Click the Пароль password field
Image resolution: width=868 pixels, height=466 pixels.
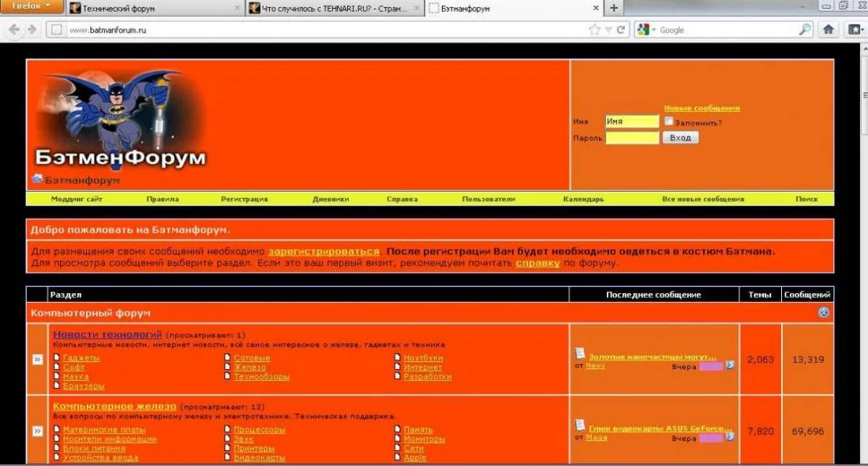tap(631, 138)
